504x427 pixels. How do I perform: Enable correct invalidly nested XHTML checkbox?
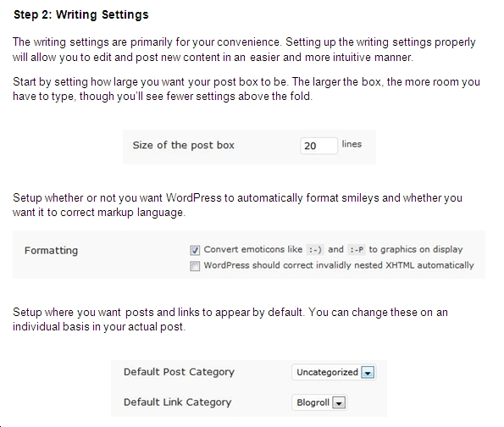coord(195,266)
